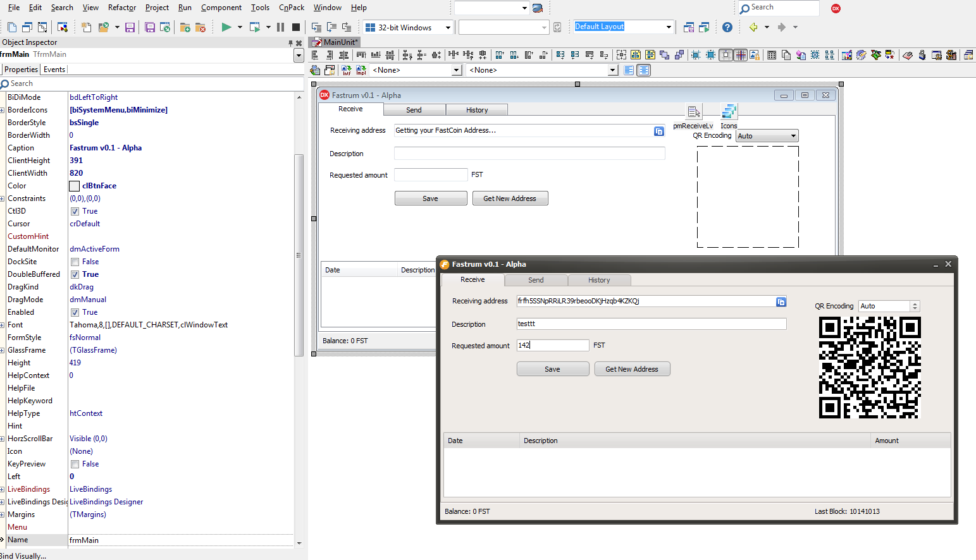Click paste icon in designer Receiving address
Viewport: 976px width, 560px height.
point(659,131)
